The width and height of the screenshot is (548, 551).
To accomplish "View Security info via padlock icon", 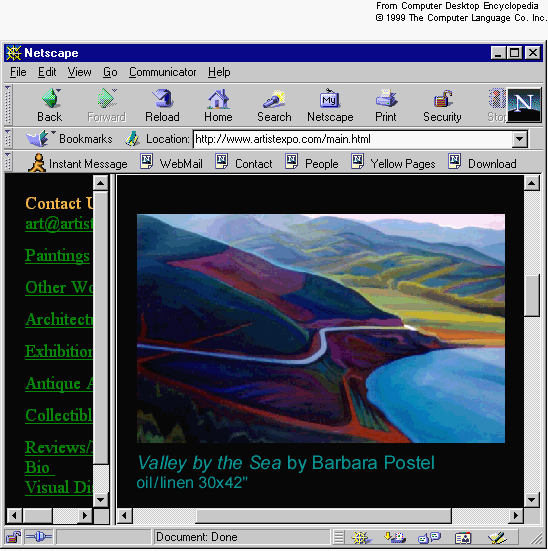I will click(x=442, y=105).
